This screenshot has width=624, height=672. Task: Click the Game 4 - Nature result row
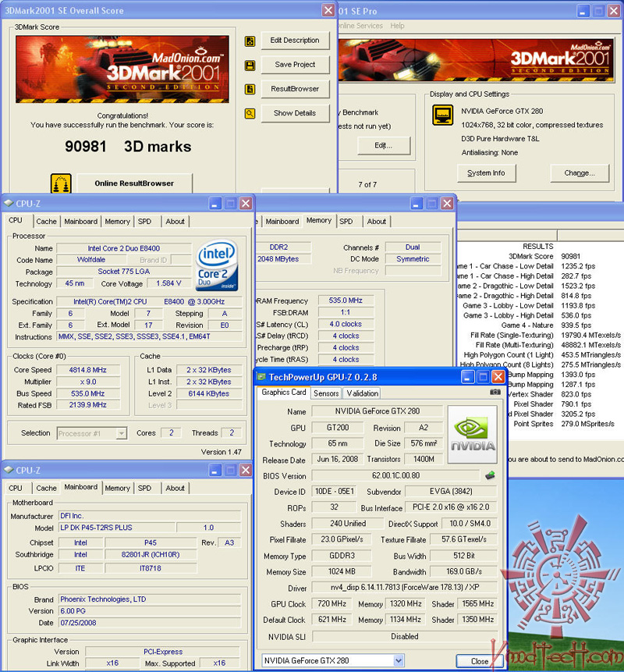(540, 325)
